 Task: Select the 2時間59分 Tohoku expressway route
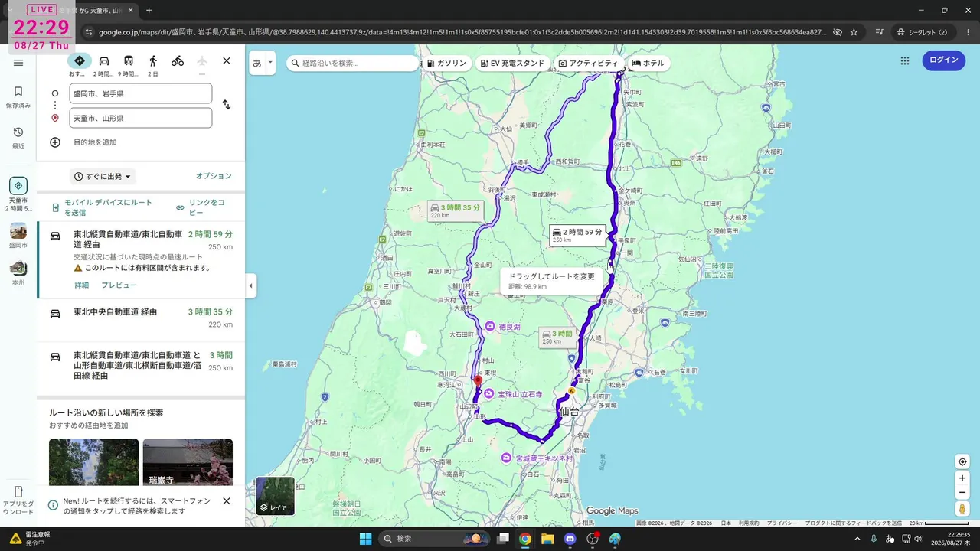[x=141, y=260]
